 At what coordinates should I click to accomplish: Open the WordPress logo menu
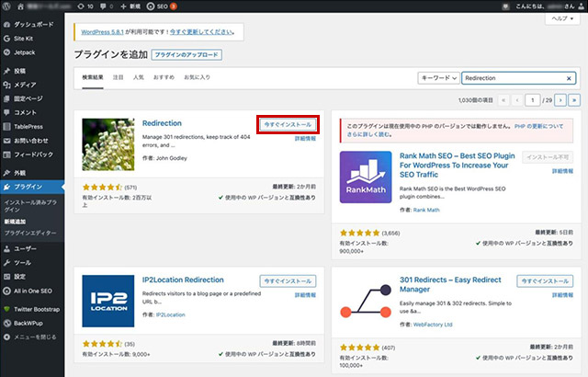coord(6,6)
